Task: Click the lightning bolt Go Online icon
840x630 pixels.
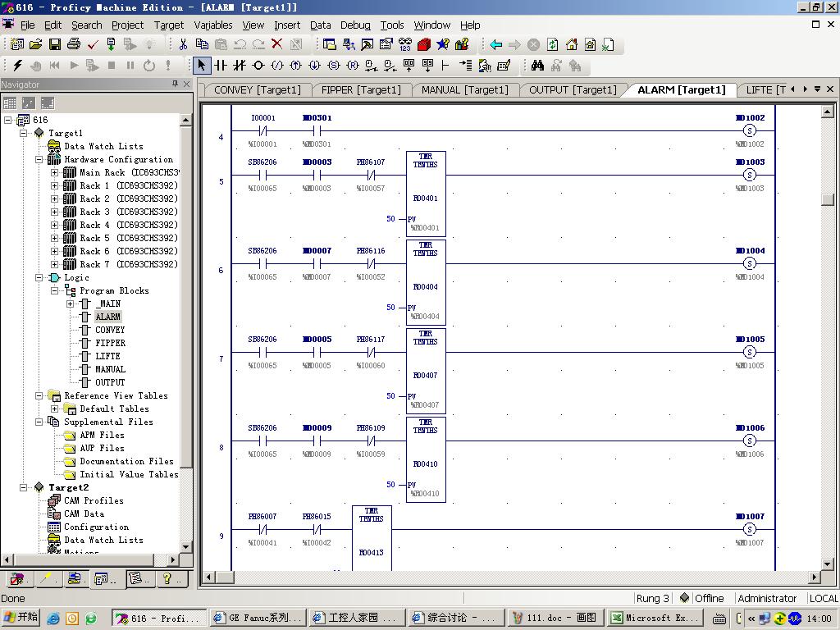Action: (x=17, y=66)
